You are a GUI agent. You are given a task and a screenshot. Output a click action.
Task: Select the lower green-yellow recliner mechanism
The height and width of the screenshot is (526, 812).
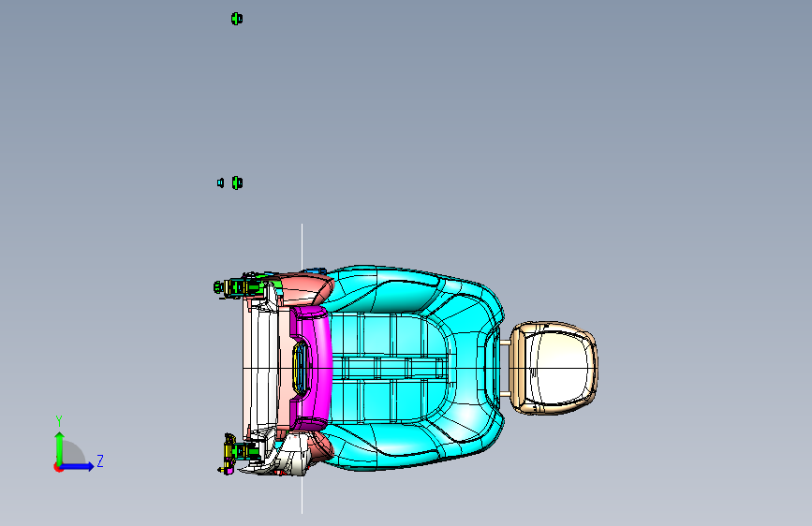241,450
